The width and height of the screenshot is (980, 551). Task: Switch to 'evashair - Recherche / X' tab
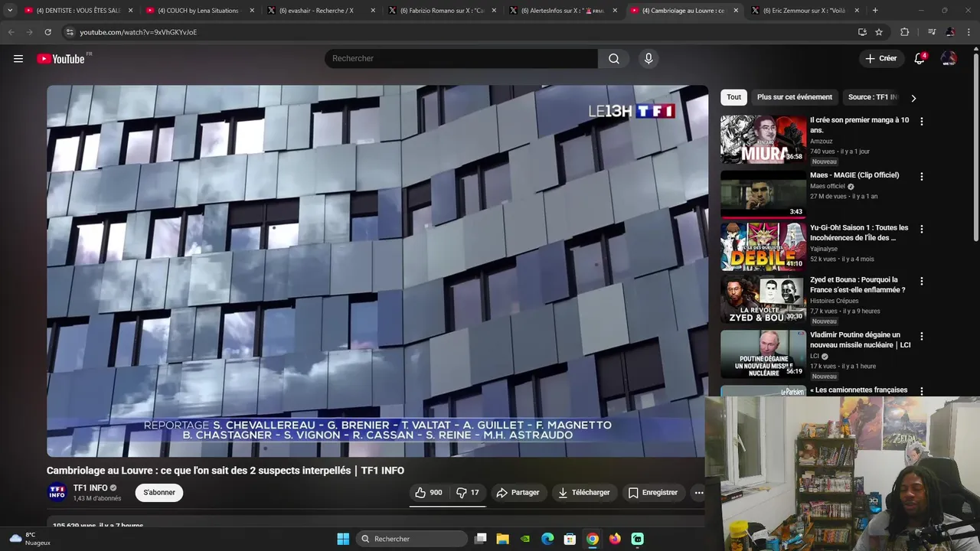(320, 11)
